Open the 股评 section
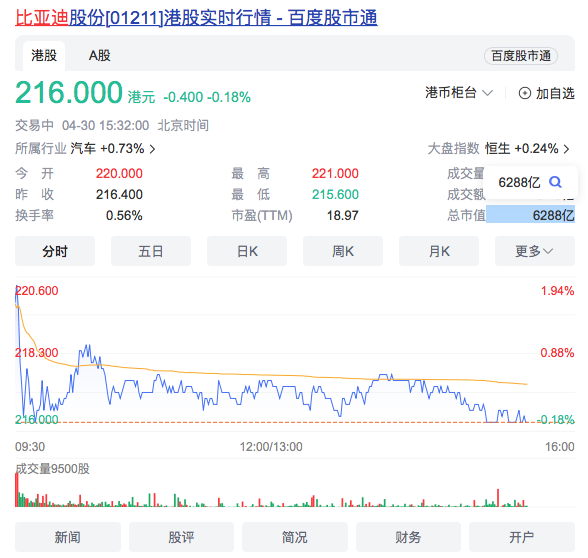This screenshot has width=588, height=558. (181, 537)
